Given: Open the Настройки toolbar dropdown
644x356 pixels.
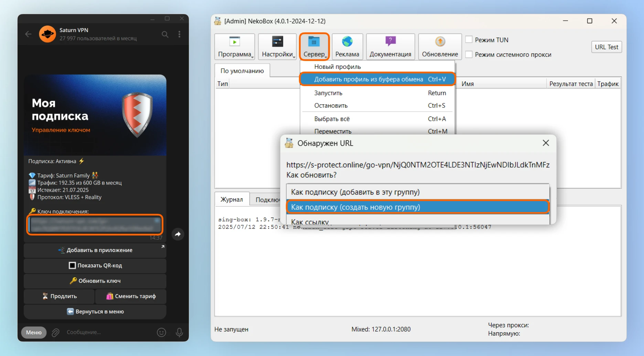Looking at the screenshot, I should [277, 46].
